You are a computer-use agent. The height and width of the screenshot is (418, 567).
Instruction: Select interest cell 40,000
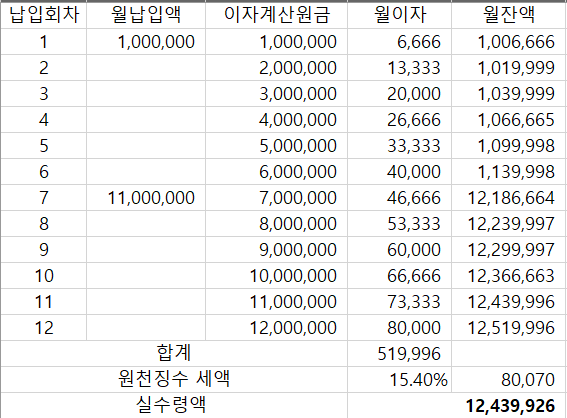click(x=400, y=172)
